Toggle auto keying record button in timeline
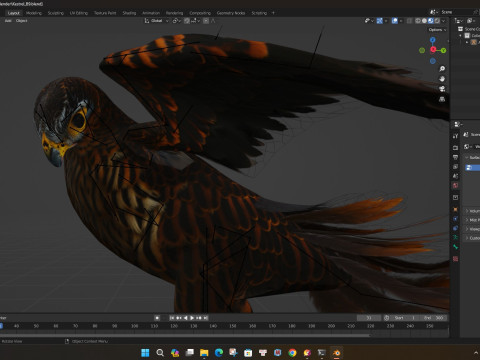 click(x=157, y=318)
